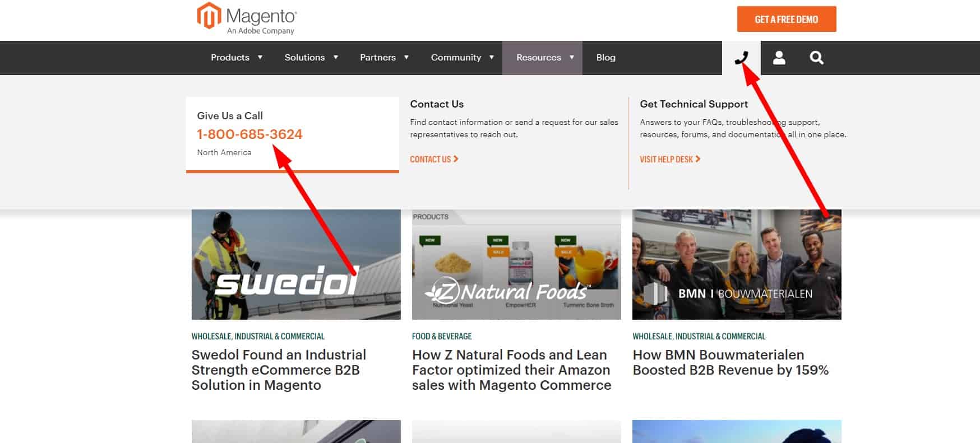The width and height of the screenshot is (980, 443).
Task: Click the Wholesale category above Swedol article
Action: [258, 337]
